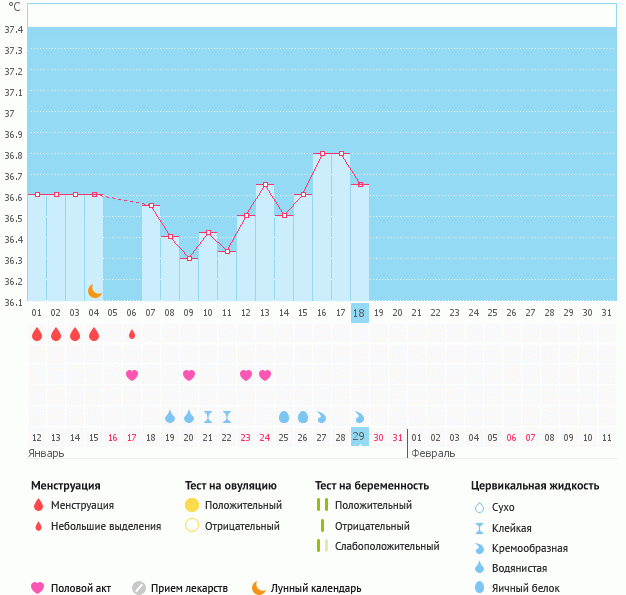Click the sticky fluid icon on day 10
Screen dimensions: 626x595
[208, 416]
